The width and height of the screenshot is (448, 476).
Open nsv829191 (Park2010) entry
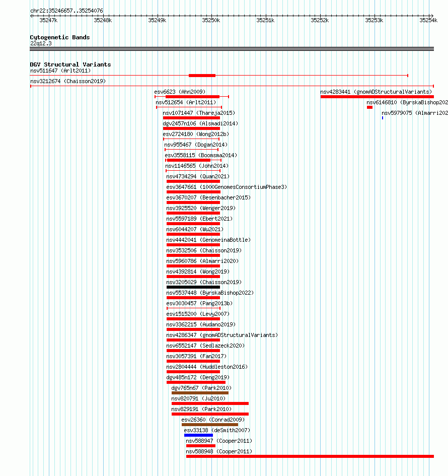201,409
